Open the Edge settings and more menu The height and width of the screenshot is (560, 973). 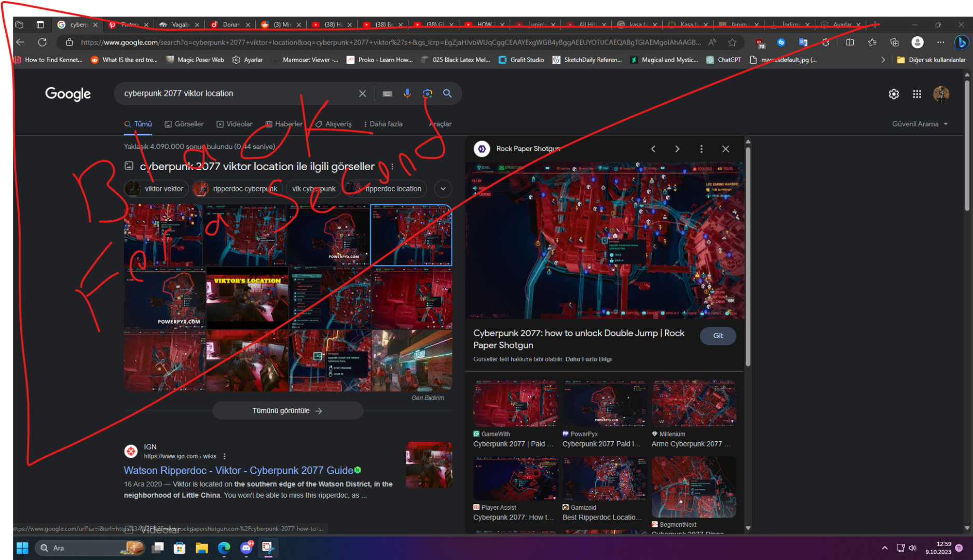pyautogui.click(x=940, y=42)
